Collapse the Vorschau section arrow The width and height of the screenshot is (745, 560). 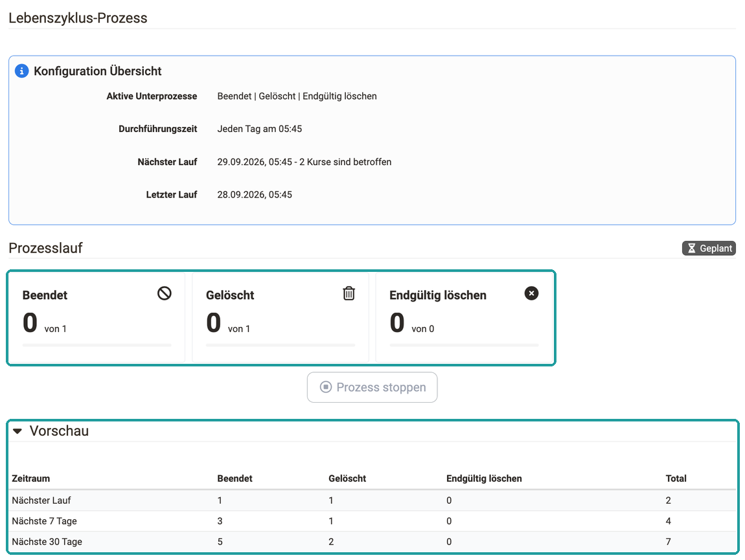coord(17,431)
